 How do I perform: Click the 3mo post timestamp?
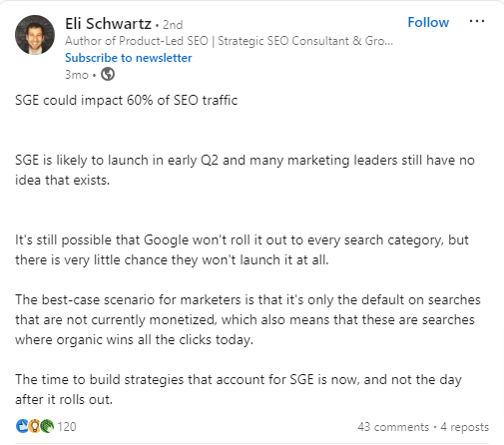coord(77,75)
